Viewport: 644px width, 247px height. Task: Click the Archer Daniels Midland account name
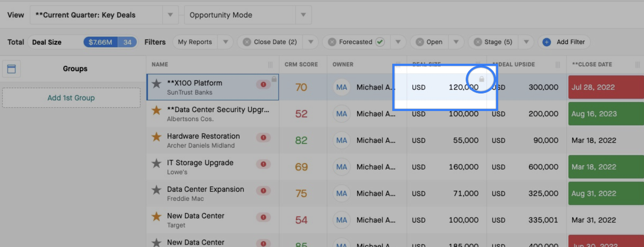201,145
